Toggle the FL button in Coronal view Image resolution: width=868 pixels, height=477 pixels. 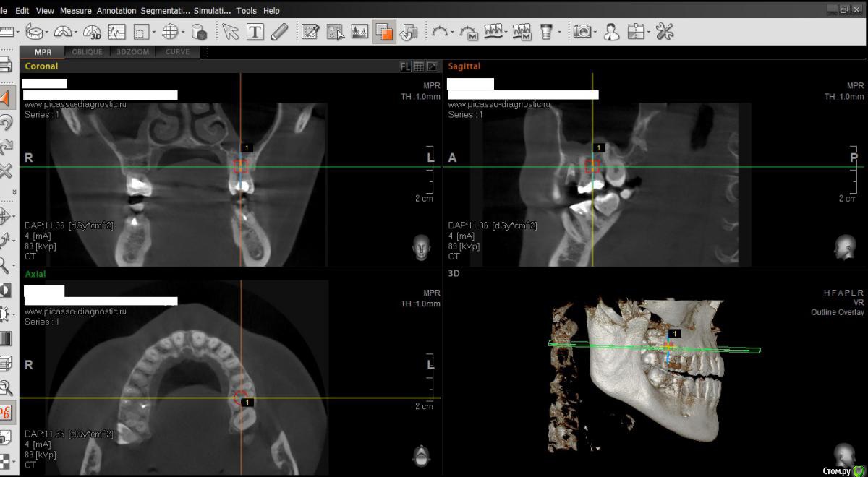[x=406, y=66]
